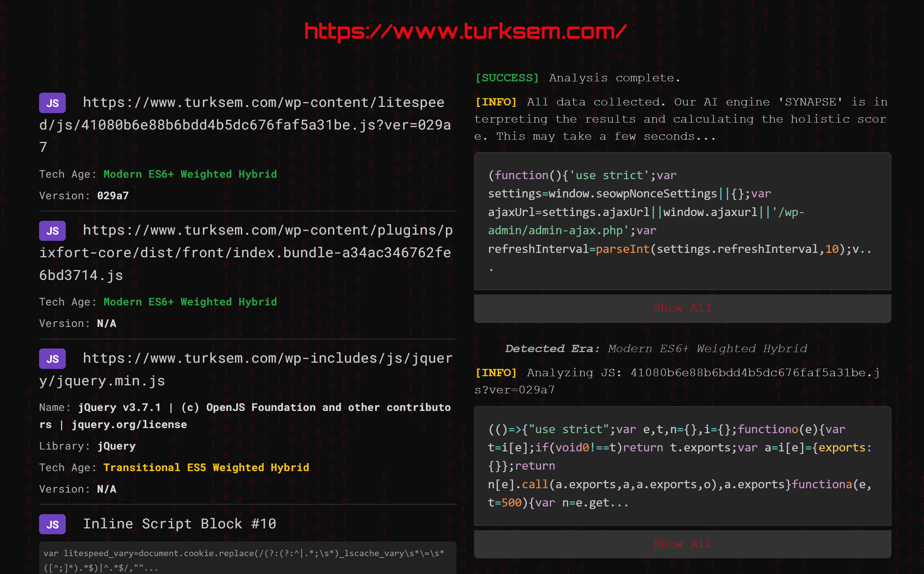
Task: Select the [SUCCESS] Analysis complete log line
Action: click(x=577, y=78)
